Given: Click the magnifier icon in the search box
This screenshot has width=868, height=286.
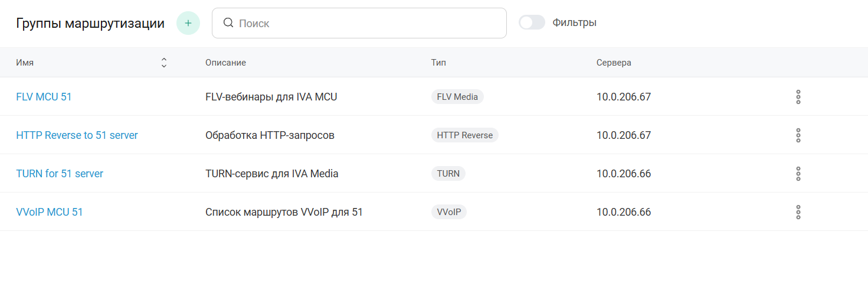Looking at the screenshot, I should (228, 23).
